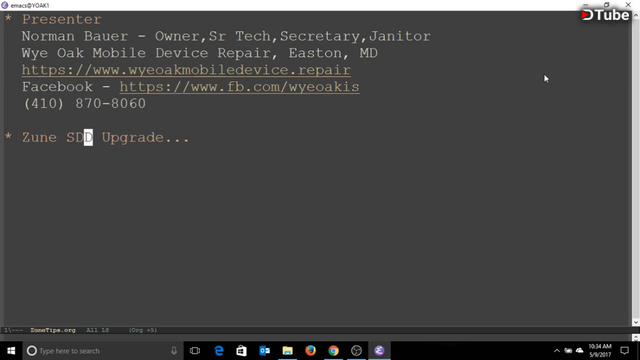Click the All L8 position indicator
640x360 pixels.
pyautogui.click(x=98, y=330)
